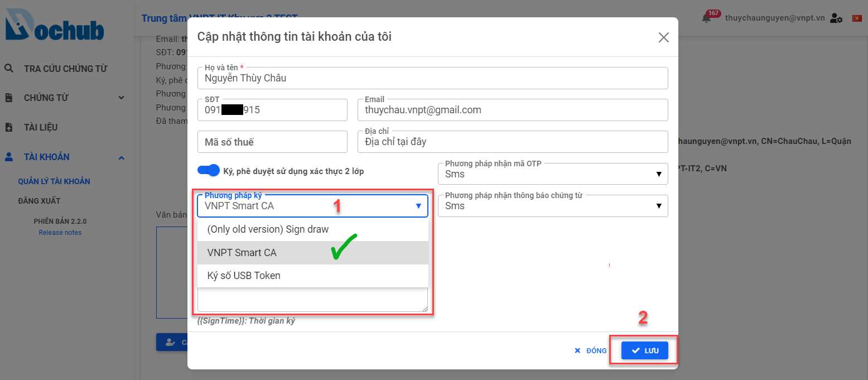Close the account update dialog with X
Screen dimensions: 868x380
(663, 37)
